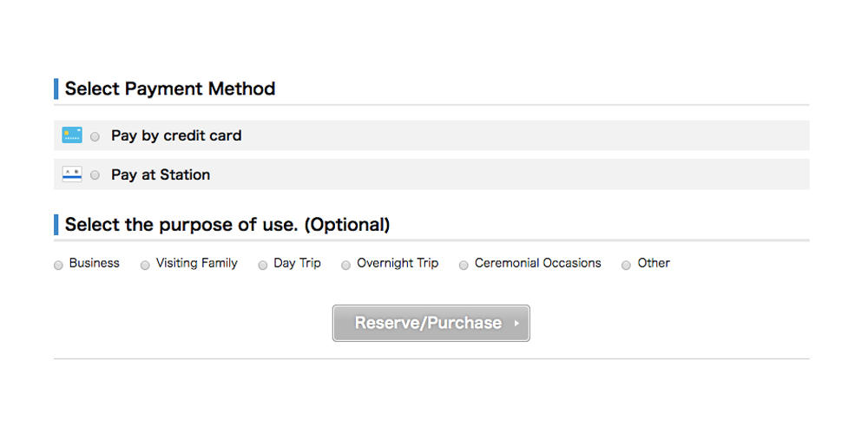Screen dimensions: 868x434
Task: Click the "Overnight Trip" text label
Action: click(398, 264)
